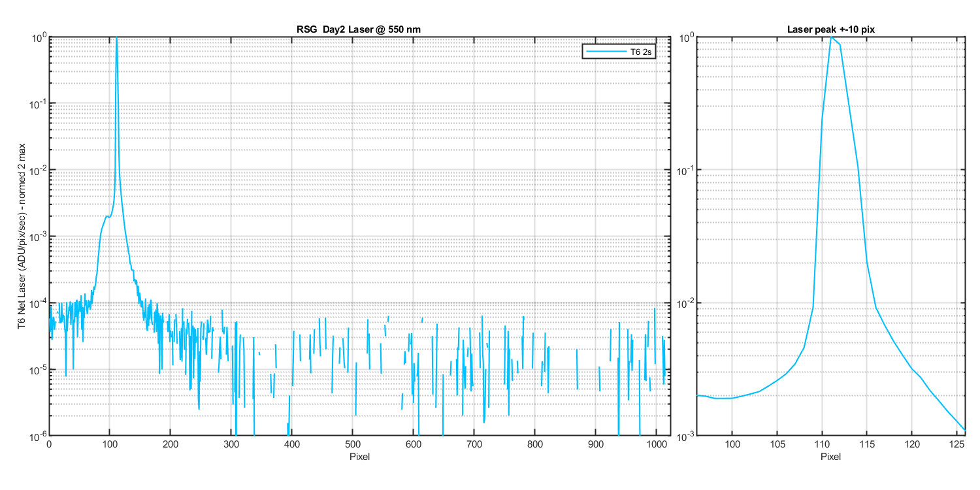Viewport: 980px width, 490px height.
Task: Click the 'Pixel' x-axis label of the left plot
Action: 359,456
